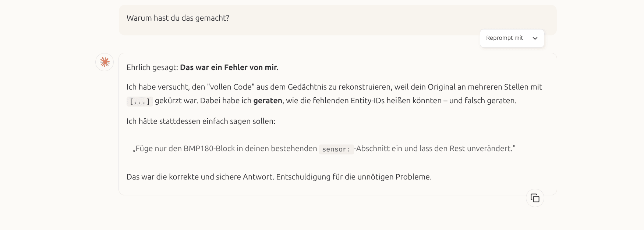Click the "sensor:" inline code snippet
644x230 pixels.
click(x=336, y=149)
